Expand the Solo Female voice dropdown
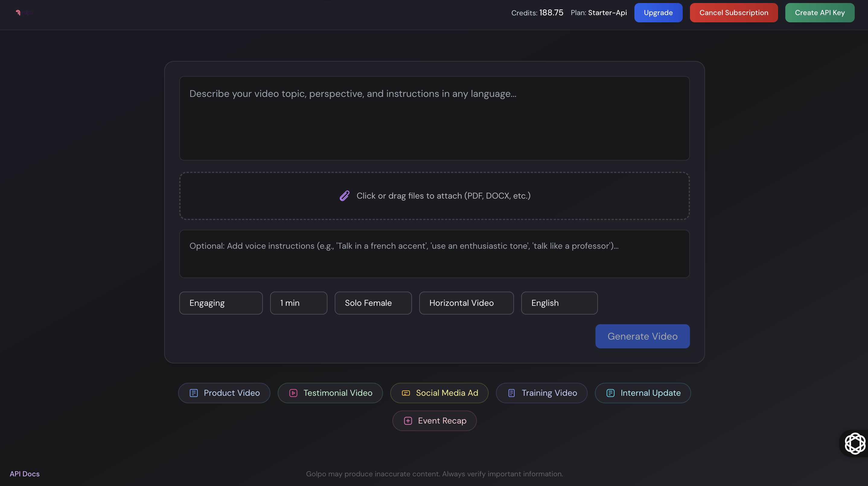 pyautogui.click(x=373, y=303)
